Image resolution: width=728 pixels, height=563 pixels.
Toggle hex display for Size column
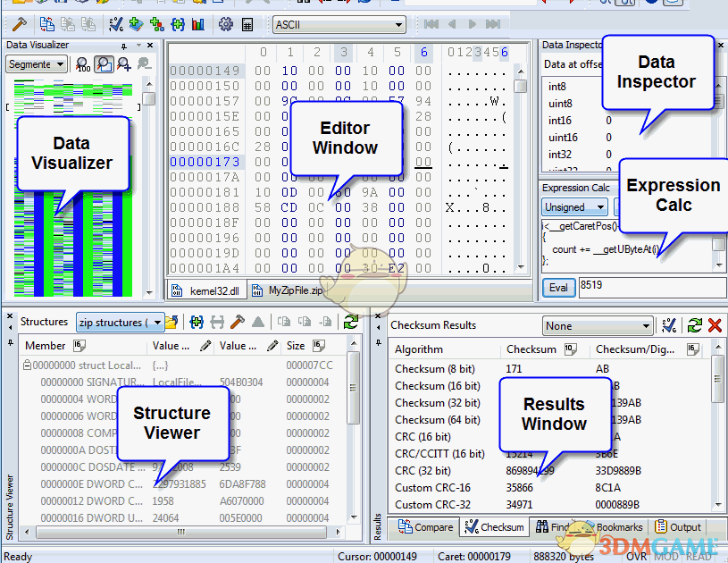[319, 346]
